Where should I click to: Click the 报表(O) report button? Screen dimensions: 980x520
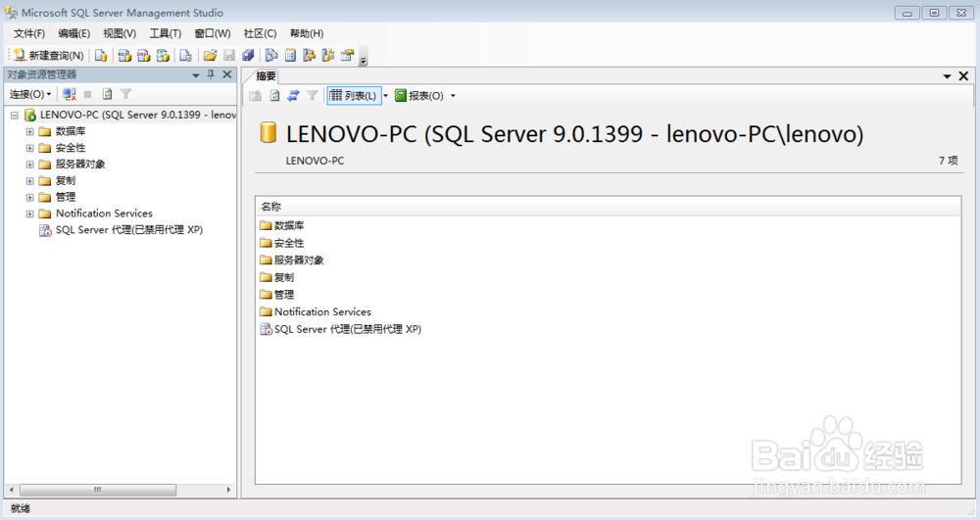coord(418,96)
